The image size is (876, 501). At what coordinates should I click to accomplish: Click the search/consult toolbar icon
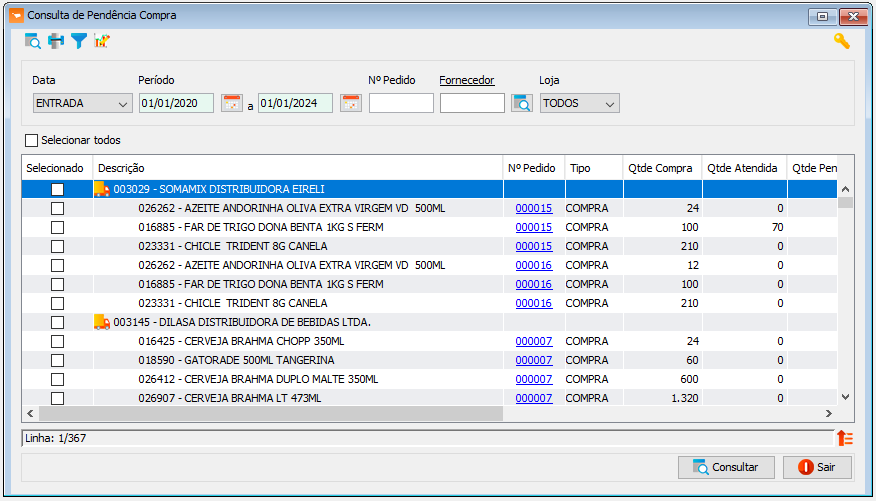(32, 41)
